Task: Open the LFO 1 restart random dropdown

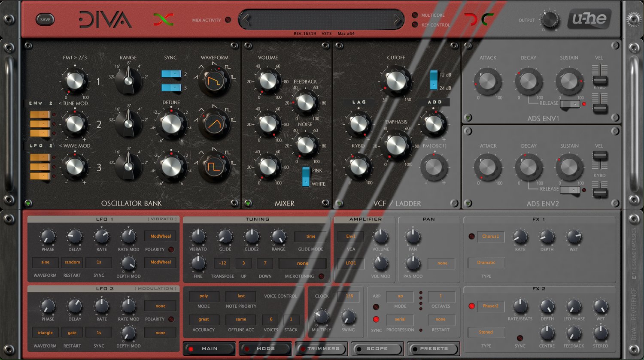Action: click(72, 262)
